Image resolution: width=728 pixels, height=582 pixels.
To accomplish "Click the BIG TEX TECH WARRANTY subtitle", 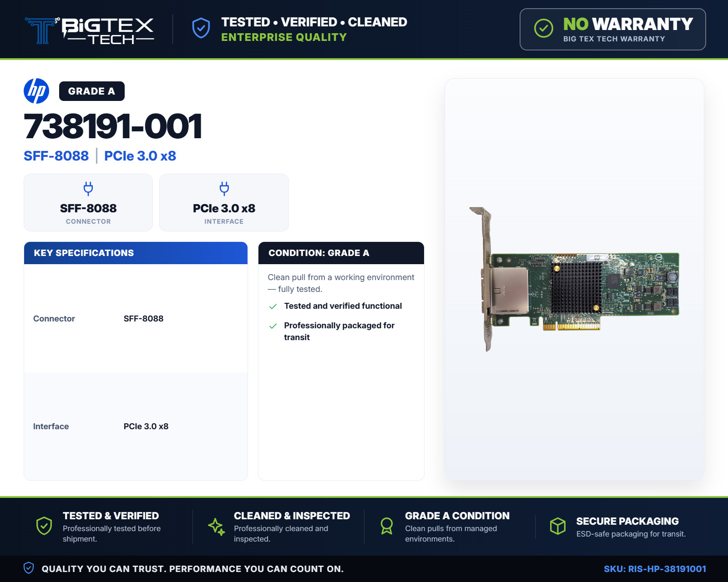I will coord(614,39).
